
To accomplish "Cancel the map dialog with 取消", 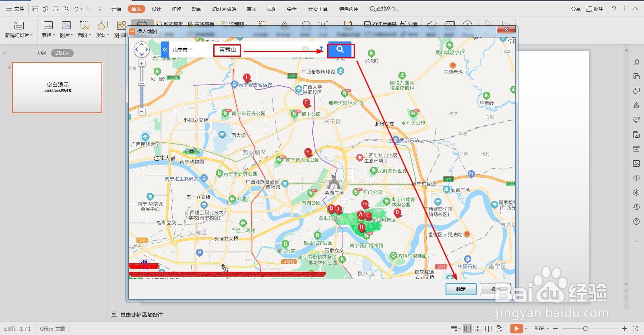I will click(495, 289).
